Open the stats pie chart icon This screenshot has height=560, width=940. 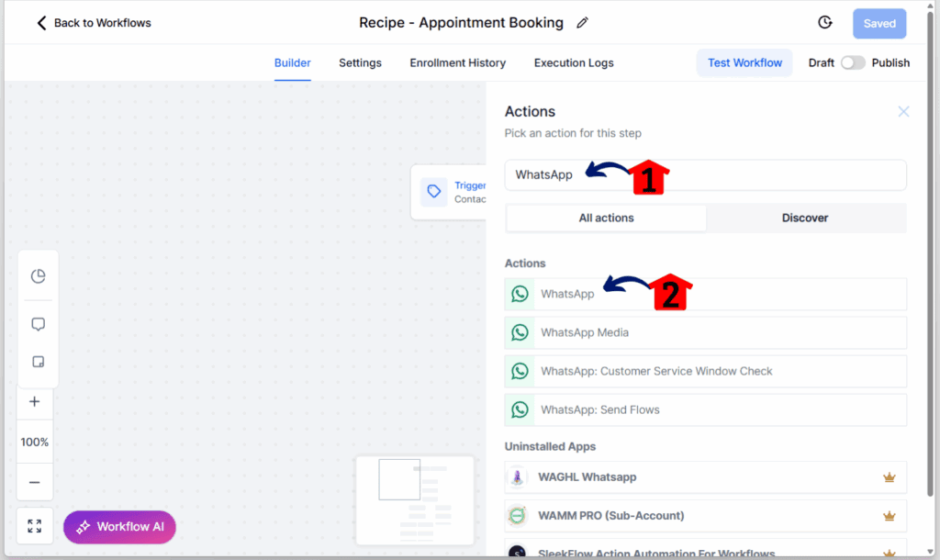pyautogui.click(x=38, y=275)
